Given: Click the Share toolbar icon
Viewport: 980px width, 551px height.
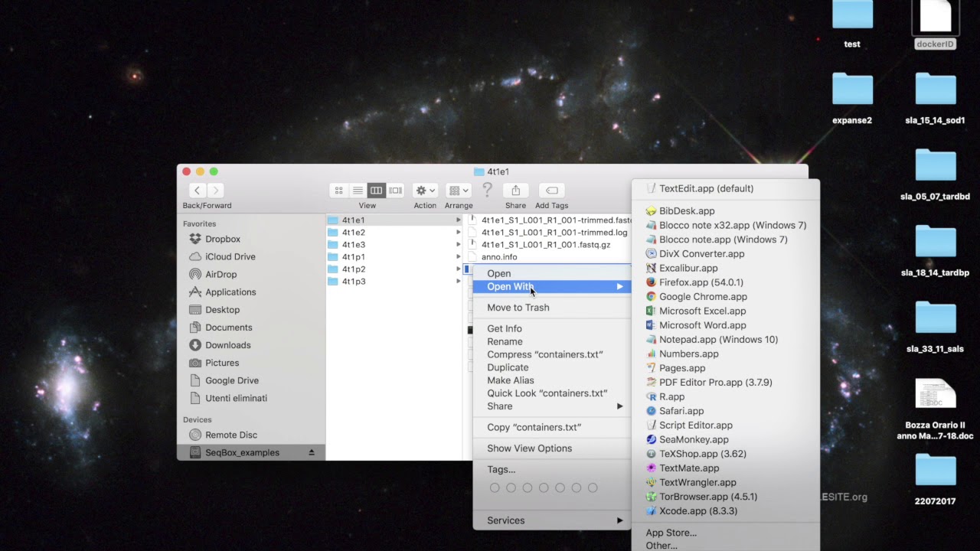Looking at the screenshot, I should point(515,191).
